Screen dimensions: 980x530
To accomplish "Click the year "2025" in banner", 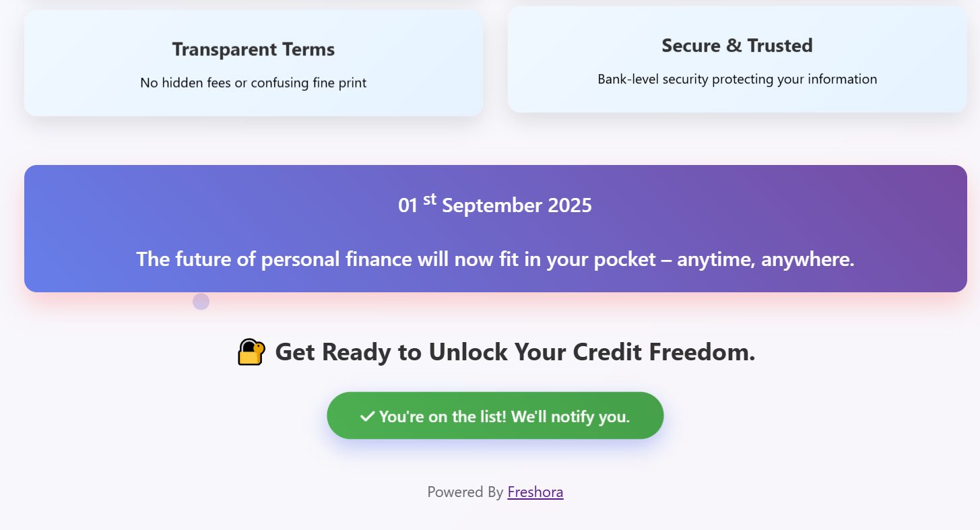I will [570, 205].
